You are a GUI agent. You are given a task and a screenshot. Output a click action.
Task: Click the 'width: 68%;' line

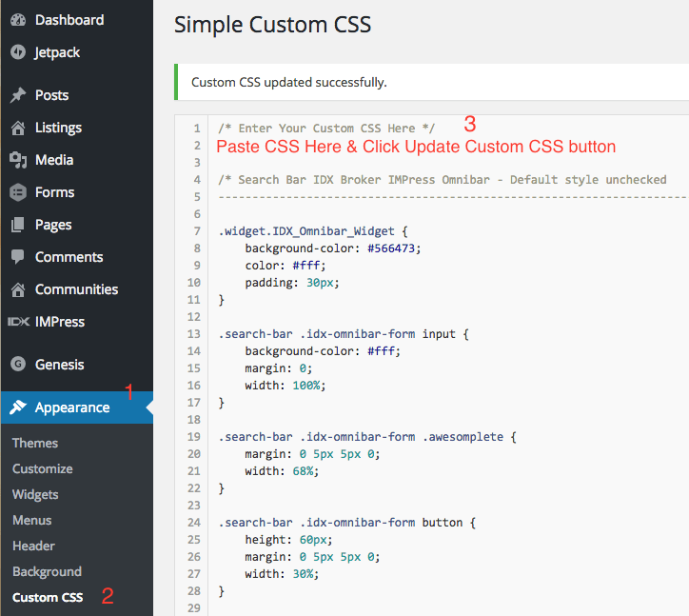[282, 471]
